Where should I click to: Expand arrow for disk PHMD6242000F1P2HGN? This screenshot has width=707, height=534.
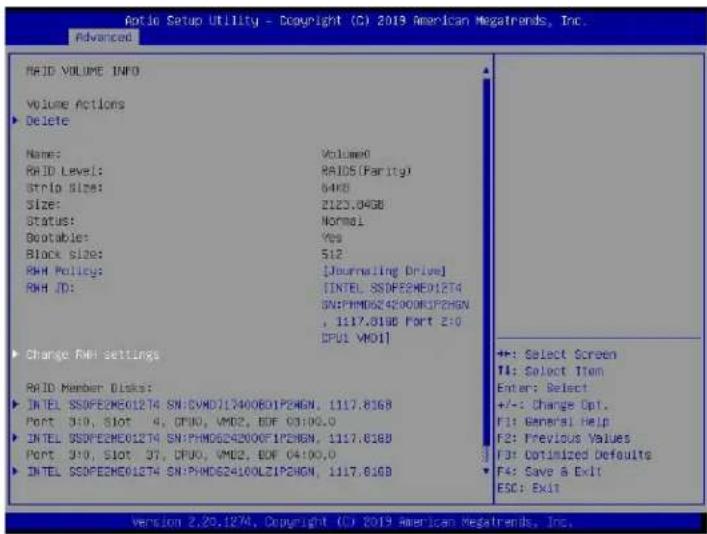coord(16,437)
